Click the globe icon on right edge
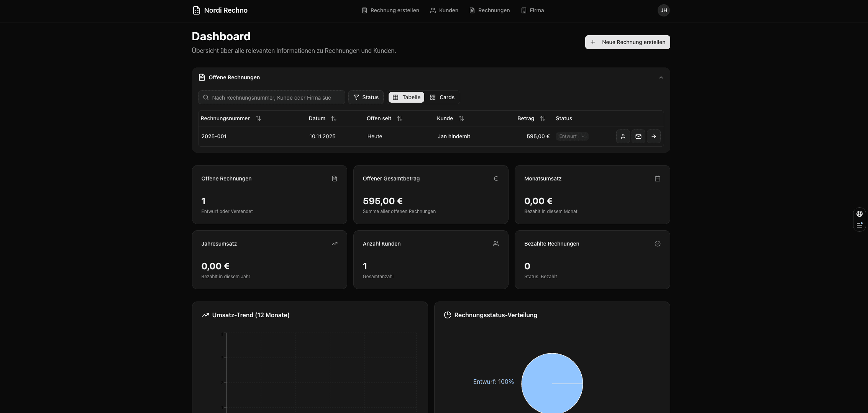 coord(859,214)
